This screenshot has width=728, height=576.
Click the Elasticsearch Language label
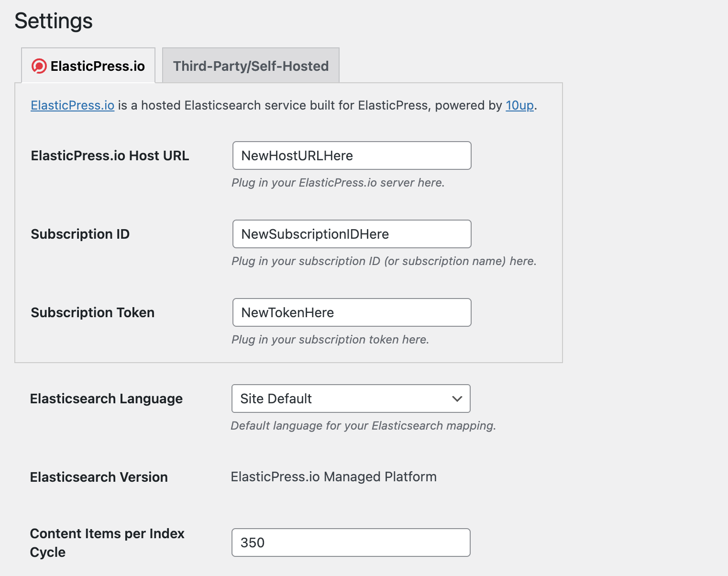coord(106,399)
